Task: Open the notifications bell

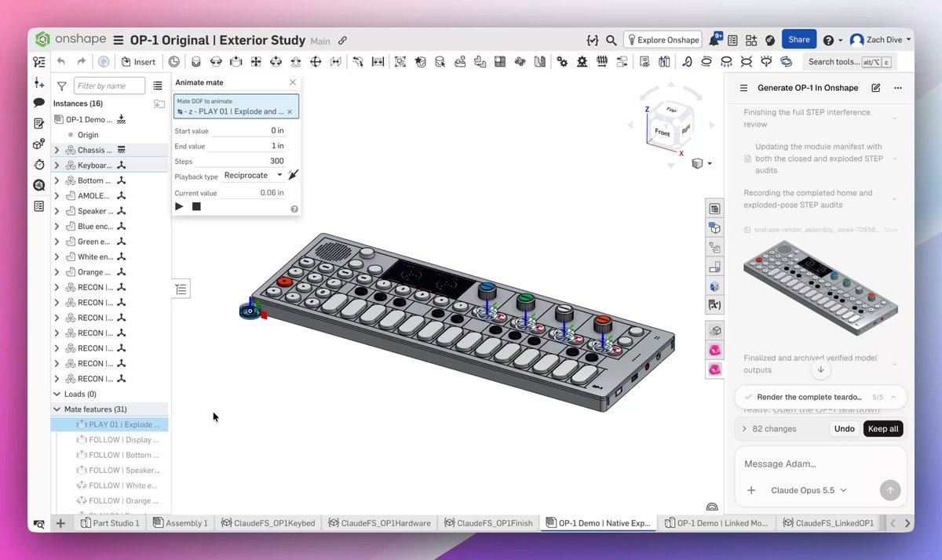Action: pos(715,40)
